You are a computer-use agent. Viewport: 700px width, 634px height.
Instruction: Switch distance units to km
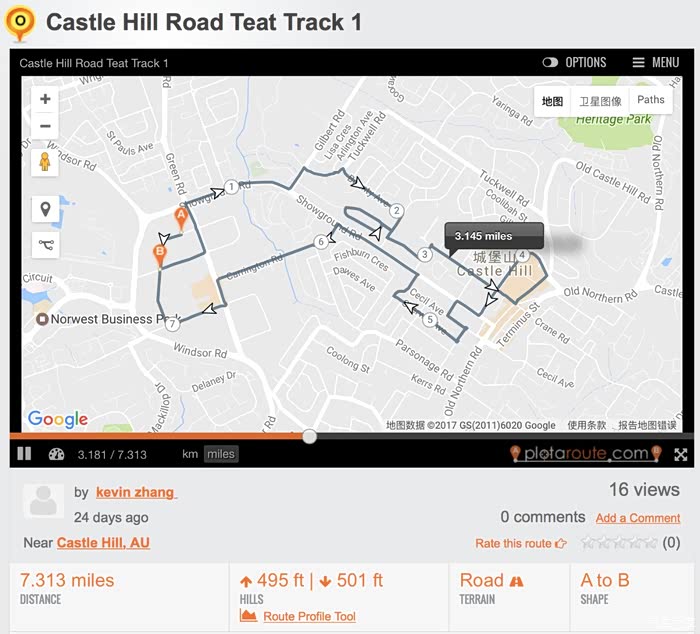coord(189,454)
